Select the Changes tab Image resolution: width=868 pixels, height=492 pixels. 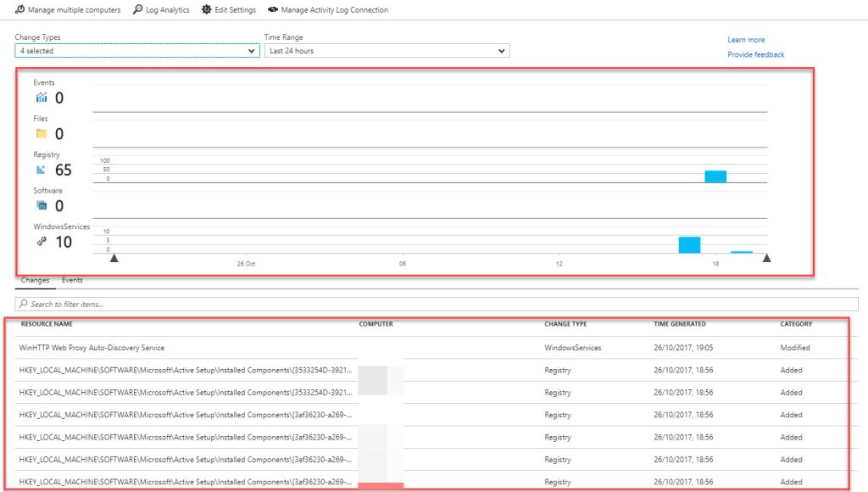click(x=35, y=280)
